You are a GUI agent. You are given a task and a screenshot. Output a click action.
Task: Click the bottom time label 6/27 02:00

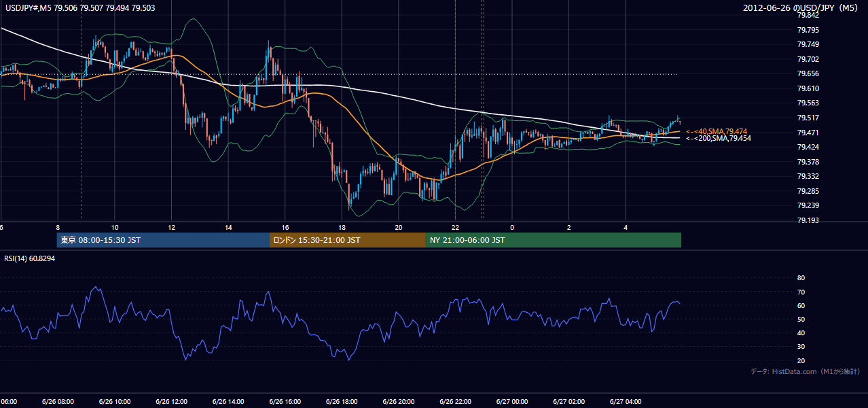(x=568, y=402)
